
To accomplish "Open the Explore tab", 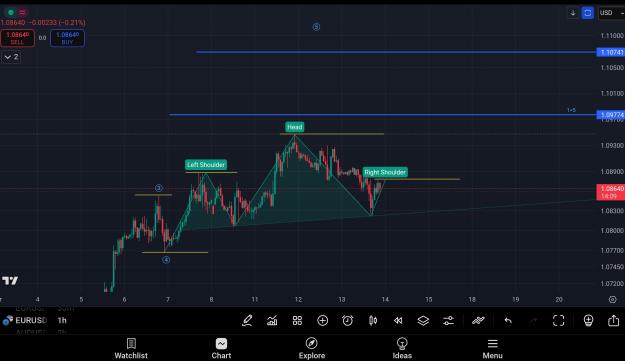I will click(312, 349).
